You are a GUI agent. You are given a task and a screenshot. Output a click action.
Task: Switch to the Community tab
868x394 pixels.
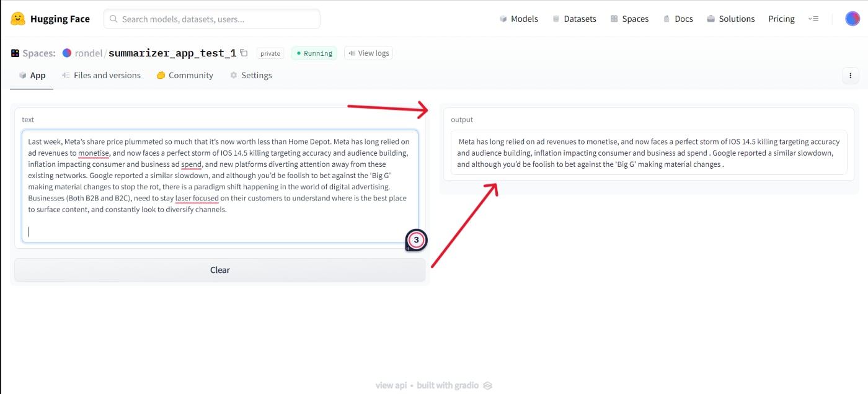(185, 75)
